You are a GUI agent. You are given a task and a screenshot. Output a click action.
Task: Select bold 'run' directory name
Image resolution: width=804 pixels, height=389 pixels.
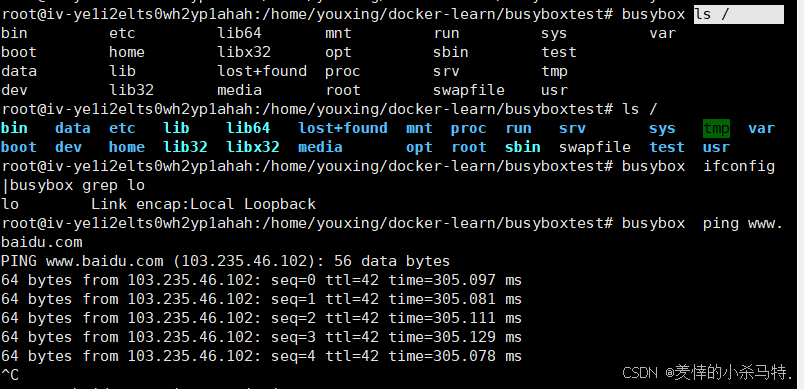coord(519,128)
